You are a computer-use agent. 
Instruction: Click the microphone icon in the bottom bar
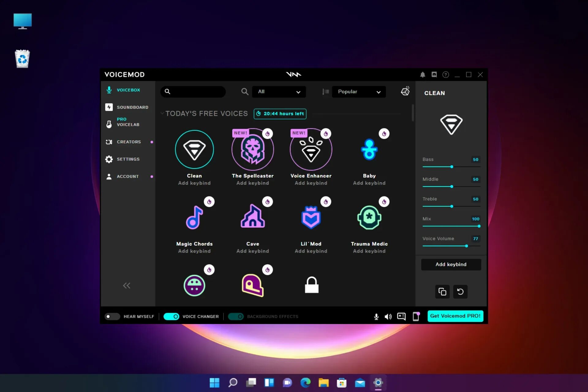(376, 316)
